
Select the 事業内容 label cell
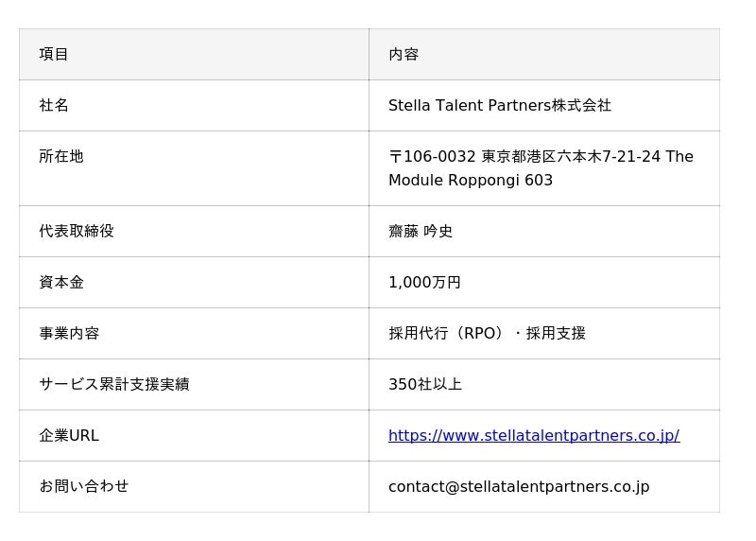(x=69, y=333)
